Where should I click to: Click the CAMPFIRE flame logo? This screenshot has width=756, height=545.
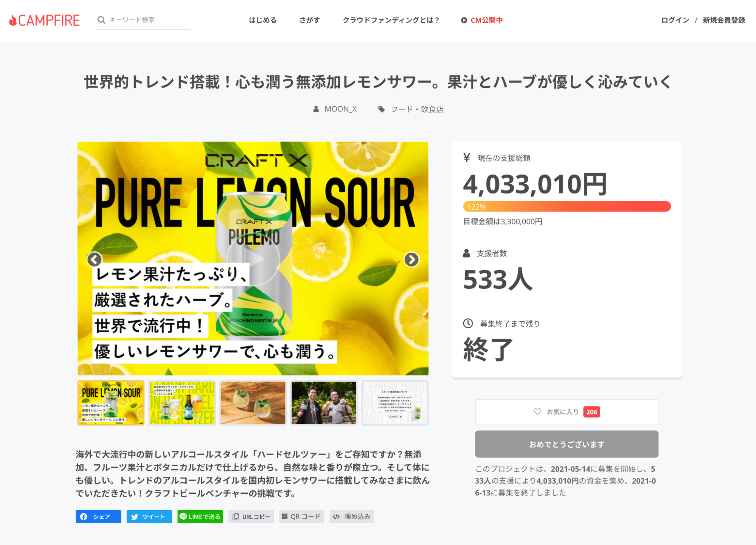click(44, 20)
